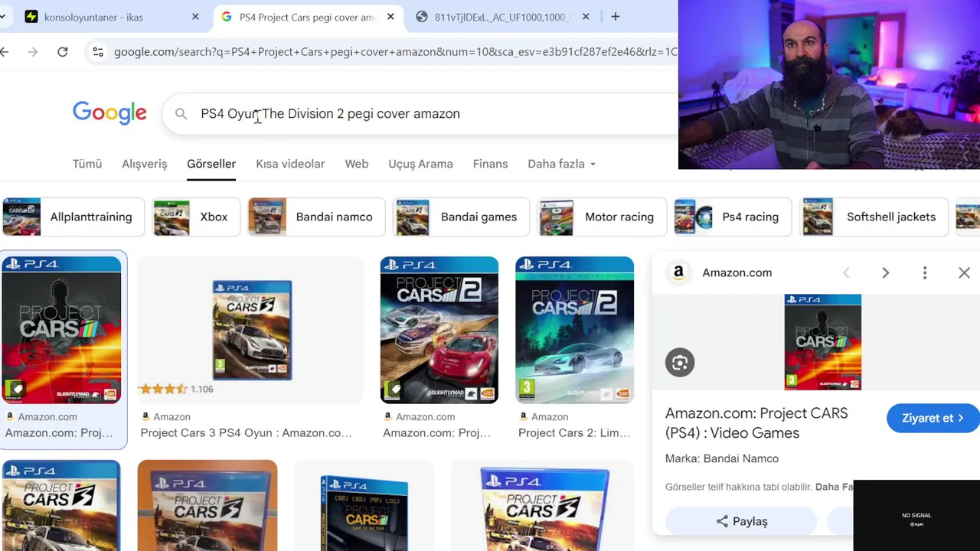
Task: Open the Finans tab
Action: pyautogui.click(x=490, y=164)
